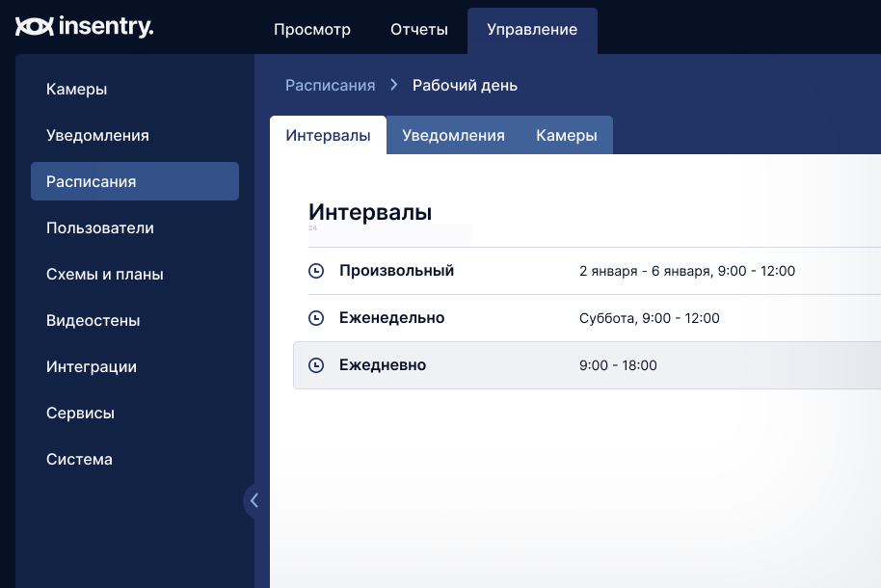This screenshot has width=881, height=588.
Task: Click clock icon beside Ежедневно interval
Action: (x=315, y=365)
